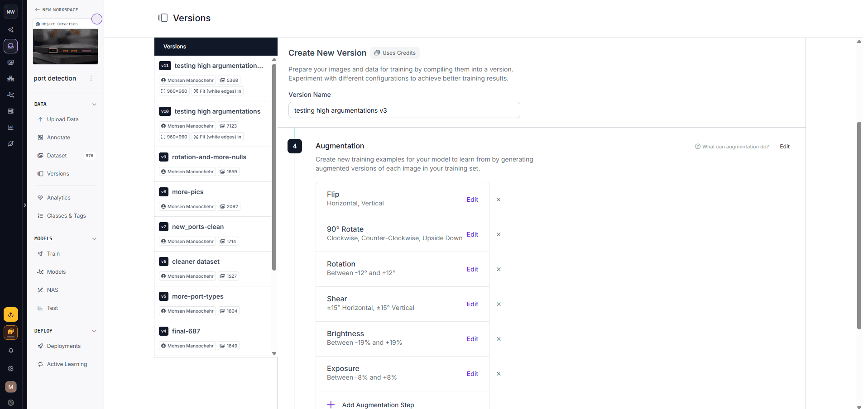Image resolution: width=868 pixels, height=409 pixels.
Task: Go to Upload Data
Action: tap(62, 119)
